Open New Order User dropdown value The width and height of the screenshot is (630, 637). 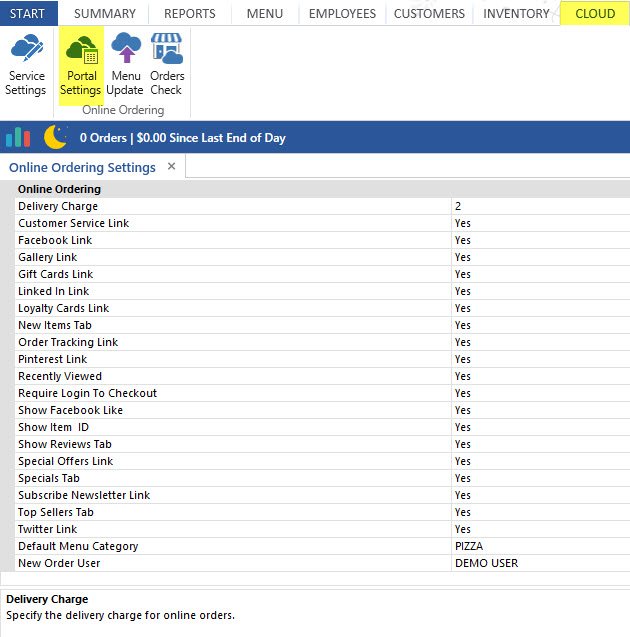point(538,563)
